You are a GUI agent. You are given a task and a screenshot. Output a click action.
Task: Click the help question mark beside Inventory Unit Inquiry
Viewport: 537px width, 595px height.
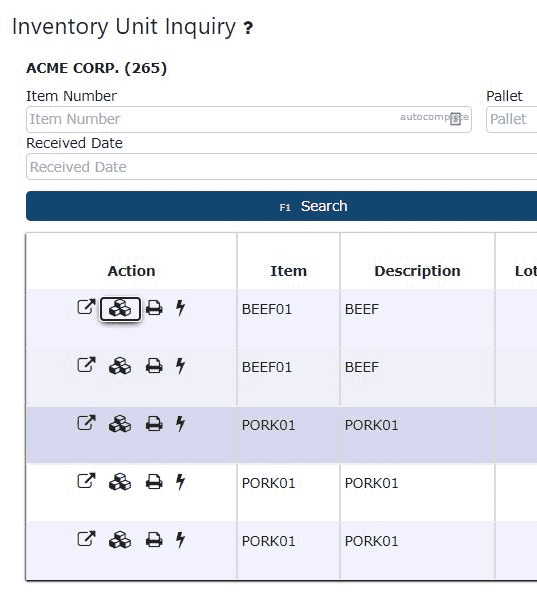click(x=248, y=28)
